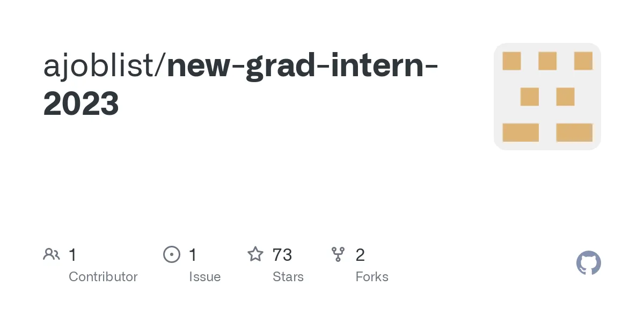Click the issue circle-dot icon
The height and width of the screenshot is (322, 644).
tap(171, 254)
